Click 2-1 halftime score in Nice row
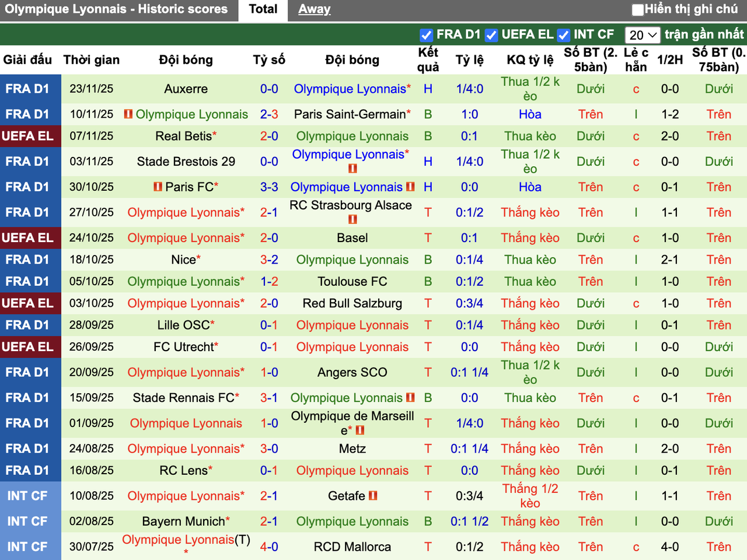Viewport: 747px width, 560px height. (x=670, y=260)
